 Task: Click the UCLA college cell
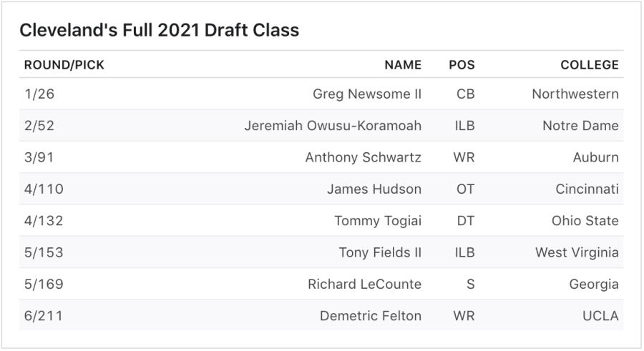coord(600,316)
